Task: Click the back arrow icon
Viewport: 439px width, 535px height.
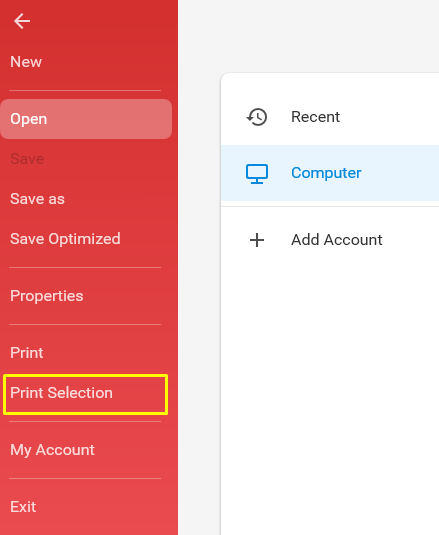Action: point(22,21)
